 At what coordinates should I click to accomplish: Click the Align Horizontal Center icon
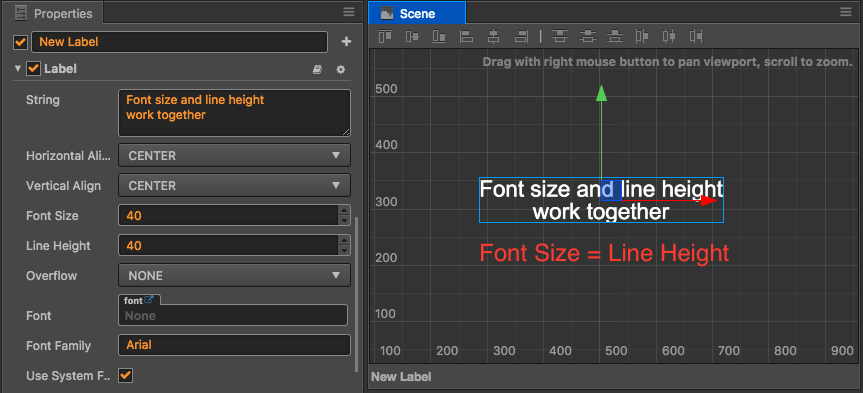(x=494, y=36)
